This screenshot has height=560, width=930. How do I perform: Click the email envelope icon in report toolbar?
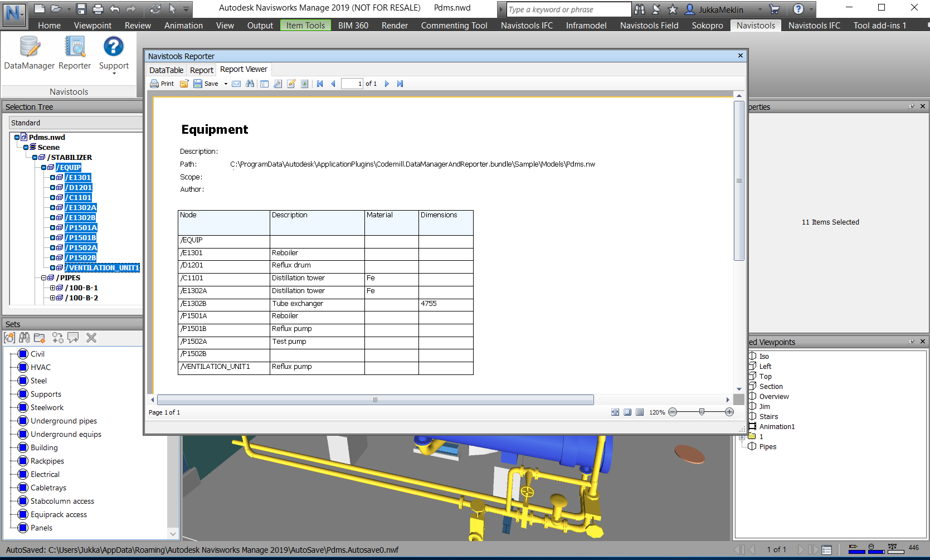point(236,84)
